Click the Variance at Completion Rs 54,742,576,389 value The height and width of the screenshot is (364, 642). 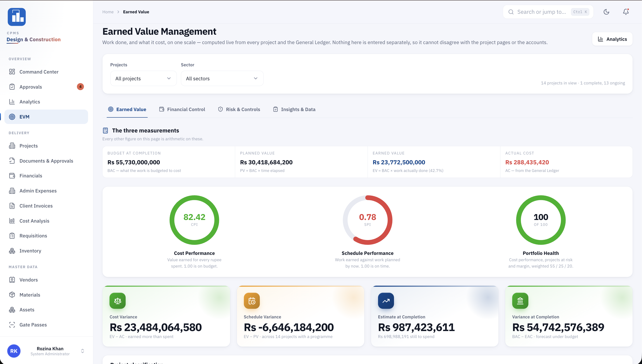click(x=558, y=327)
